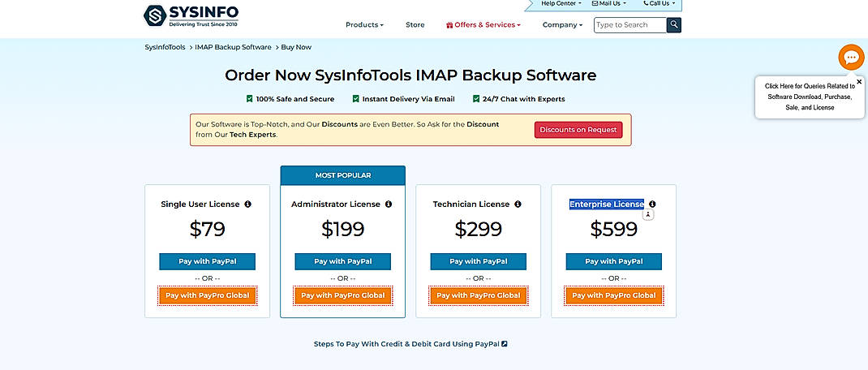
Task: Click gift icon next to Offers & Services
Action: pyautogui.click(x=449, y=25)
